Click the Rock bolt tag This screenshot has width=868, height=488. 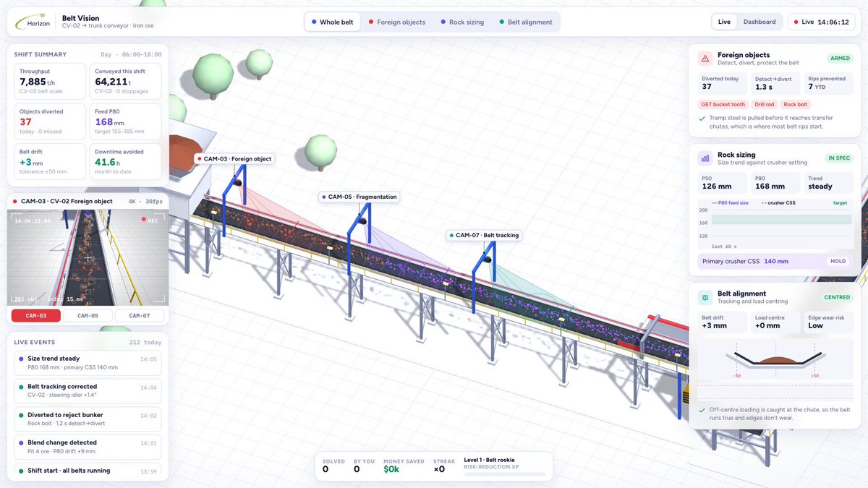[x=796, y=104]
